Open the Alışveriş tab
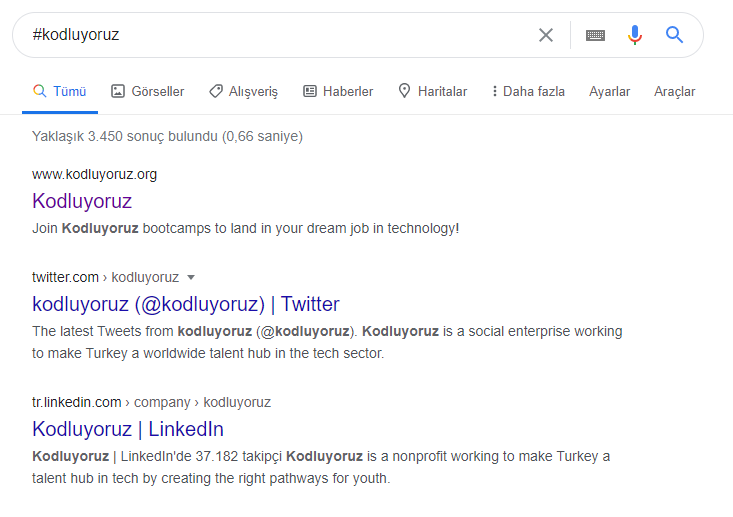Viewport: 733px width, 517px height. coord(244,91)
